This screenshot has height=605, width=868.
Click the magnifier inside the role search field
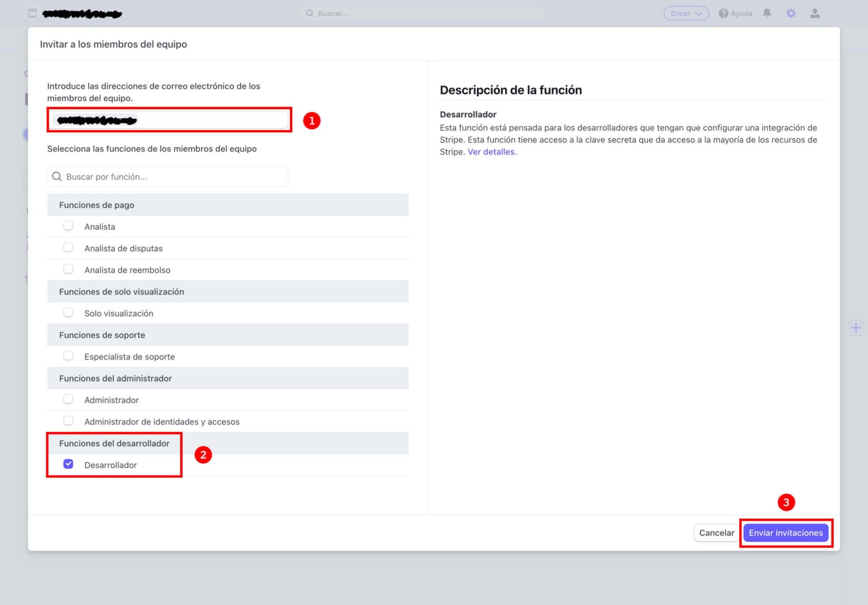coord(57,176)
